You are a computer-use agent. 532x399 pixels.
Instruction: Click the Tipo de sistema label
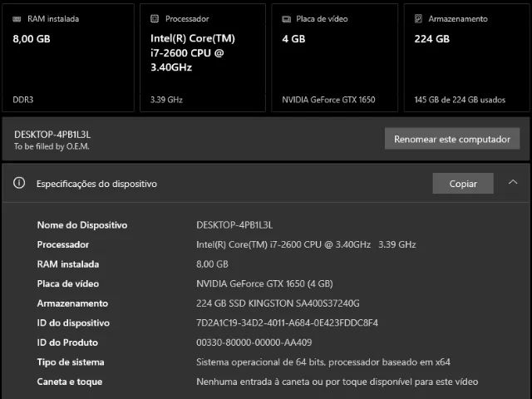71,362
